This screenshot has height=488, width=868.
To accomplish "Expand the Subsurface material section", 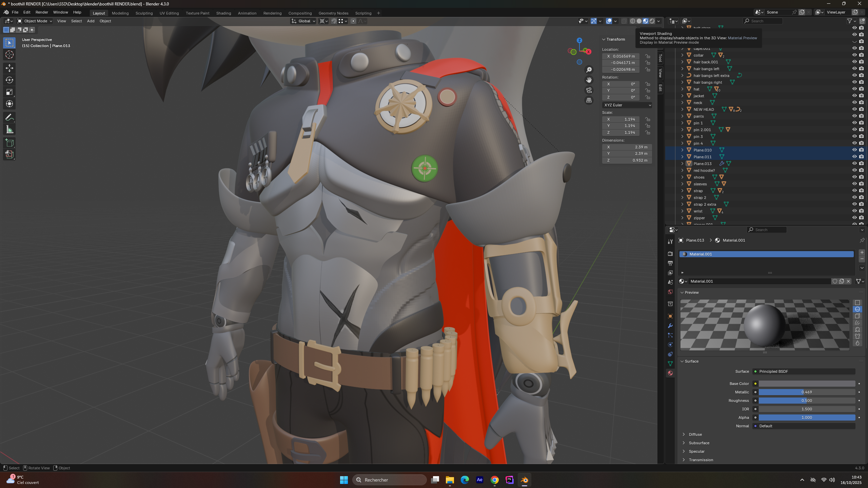I will [699, 443].
